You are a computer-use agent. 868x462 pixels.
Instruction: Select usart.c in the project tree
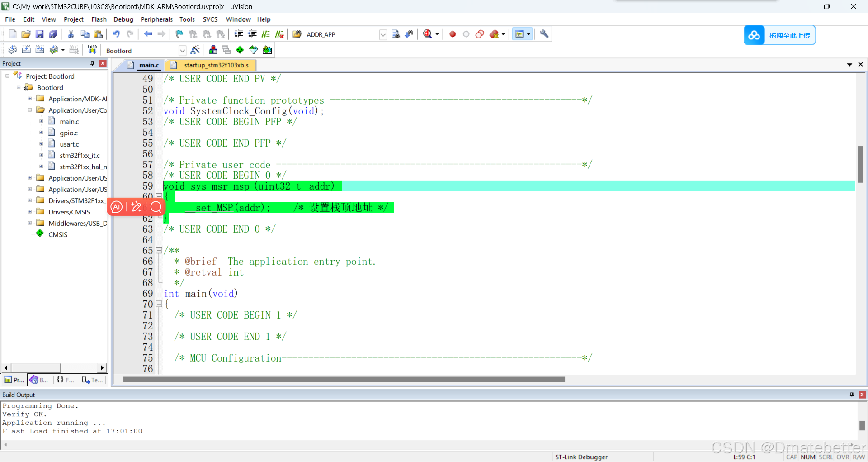coord(71,144)
